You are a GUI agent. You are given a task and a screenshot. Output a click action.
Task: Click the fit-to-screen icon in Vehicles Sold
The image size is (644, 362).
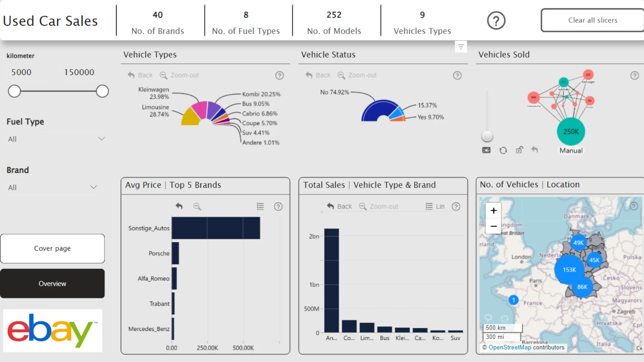tap(486, 150)
